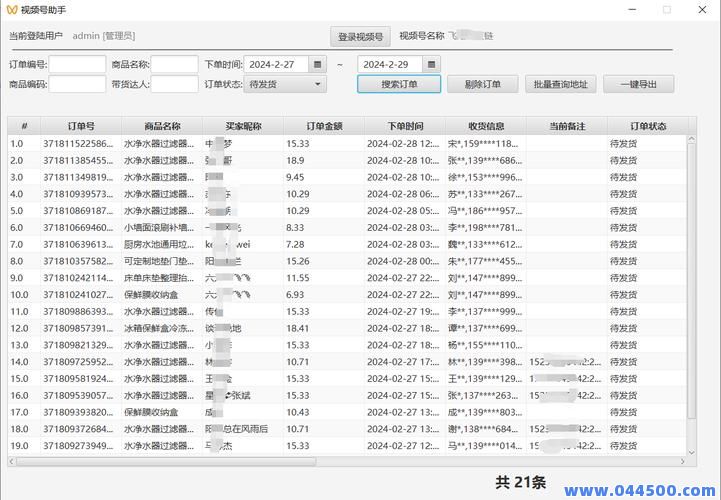Image resolution: width=721 pixels, height=500 pixels.
Task: Click receiver cell 朱**,177****455...
Action: pos(485,261)
